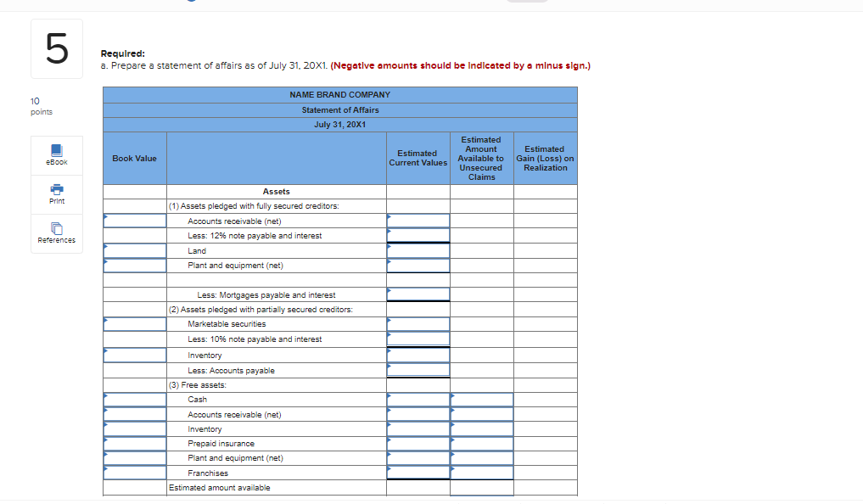
Task: Click the 'Book Value' column header
Action: coord(134,159)
